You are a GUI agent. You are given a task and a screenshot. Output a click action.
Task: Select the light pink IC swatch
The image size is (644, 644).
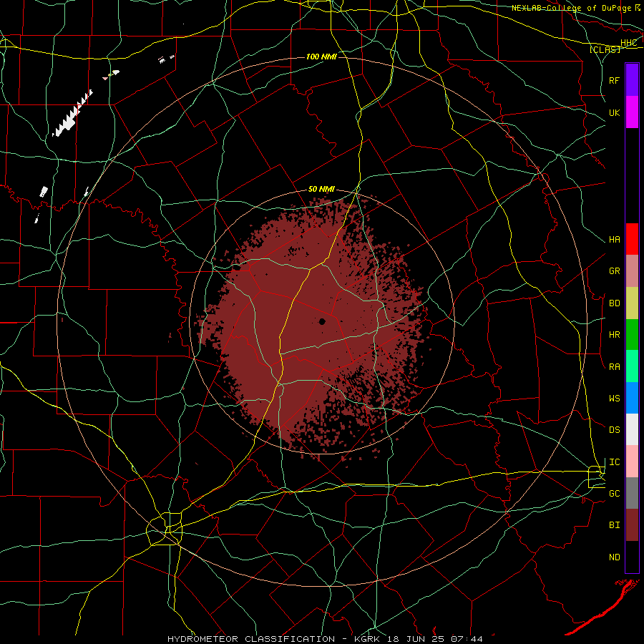[632, 462]
